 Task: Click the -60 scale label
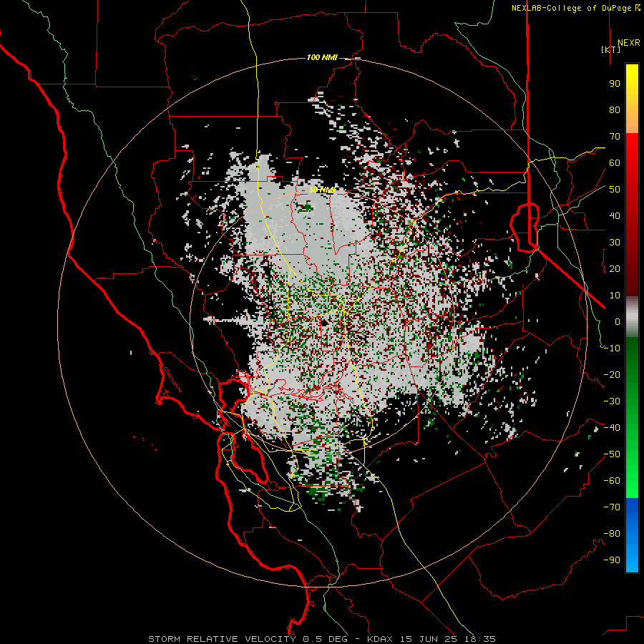(x=612, y=481)
